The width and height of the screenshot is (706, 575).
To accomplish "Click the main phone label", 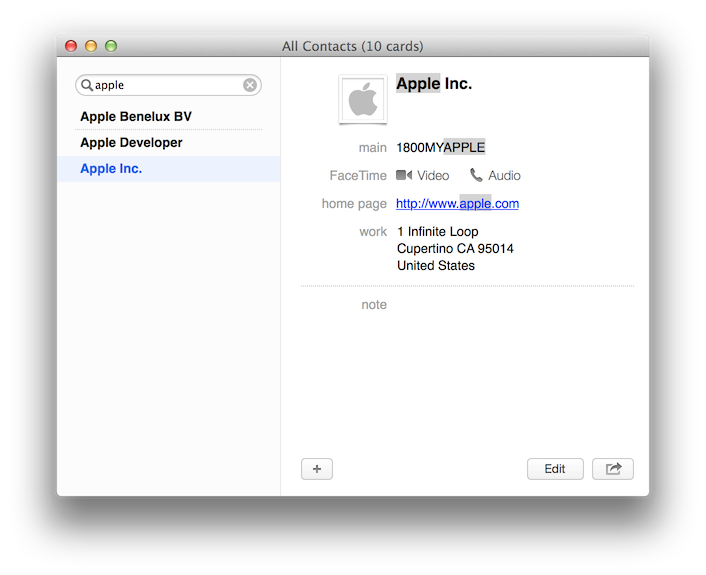I will click(x=372, y=148).
